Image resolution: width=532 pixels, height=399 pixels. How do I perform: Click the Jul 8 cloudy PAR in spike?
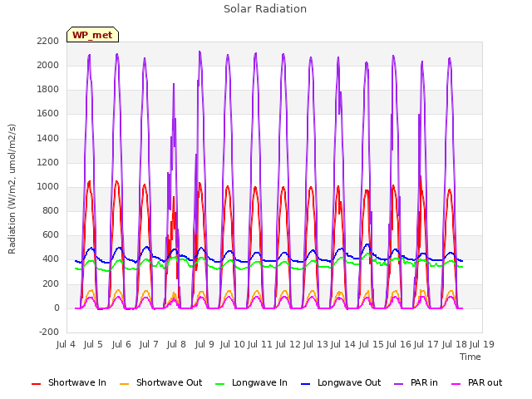[x=174, y=85]
